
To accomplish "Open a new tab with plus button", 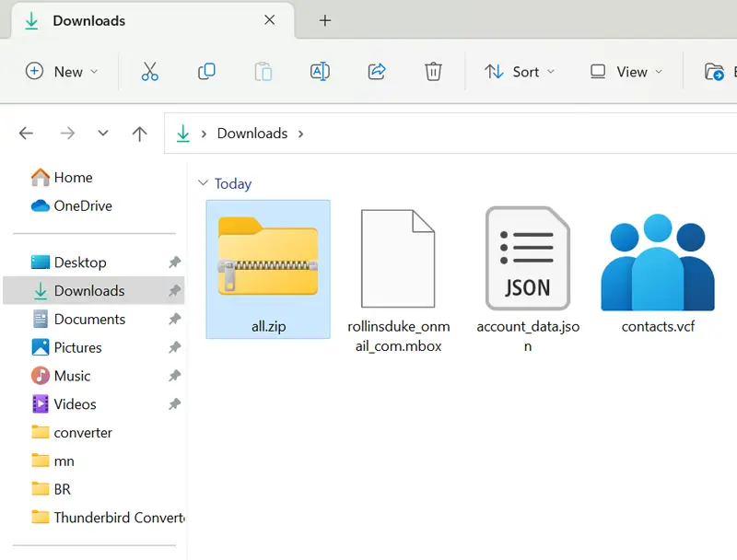I will point(325,20).
